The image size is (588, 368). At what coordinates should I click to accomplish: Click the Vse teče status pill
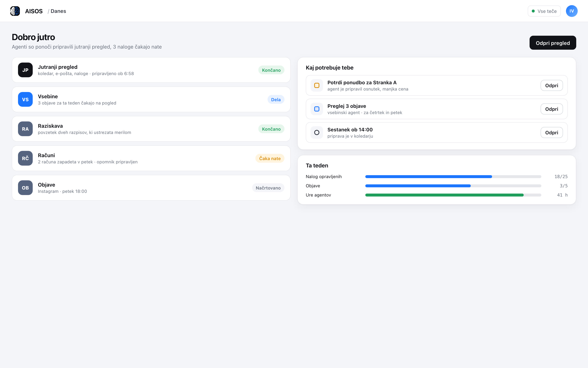[x=544, y=11]
